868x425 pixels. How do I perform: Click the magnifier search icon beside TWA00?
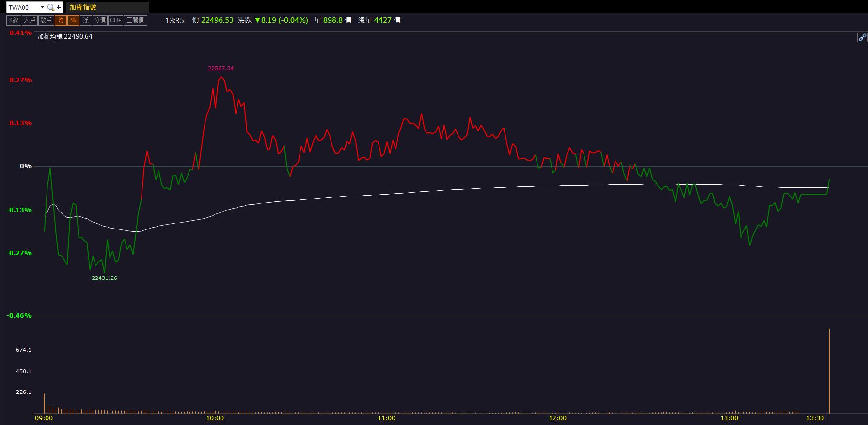tap(50, 7)
